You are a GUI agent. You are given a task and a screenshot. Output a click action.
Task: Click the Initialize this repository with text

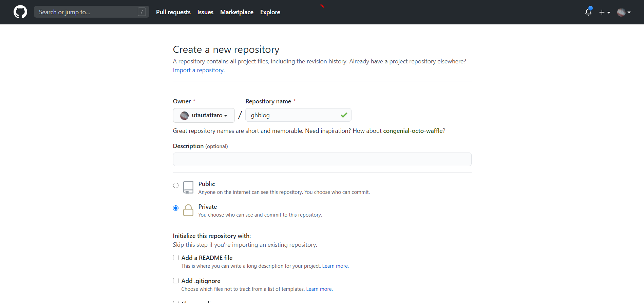coord(212,236)
